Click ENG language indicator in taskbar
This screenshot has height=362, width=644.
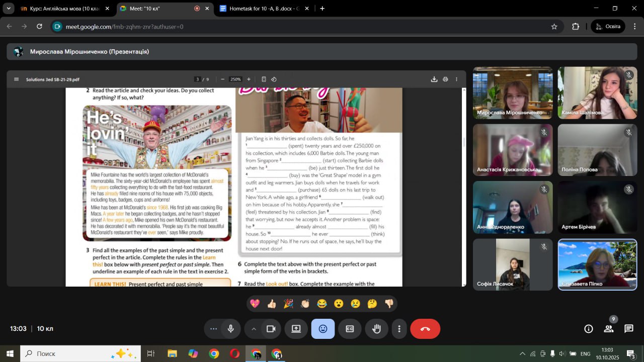point(585,354)
